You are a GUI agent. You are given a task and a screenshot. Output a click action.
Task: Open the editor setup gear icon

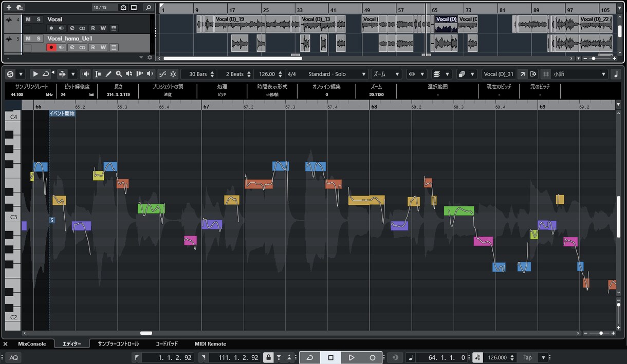coord(533,74)
